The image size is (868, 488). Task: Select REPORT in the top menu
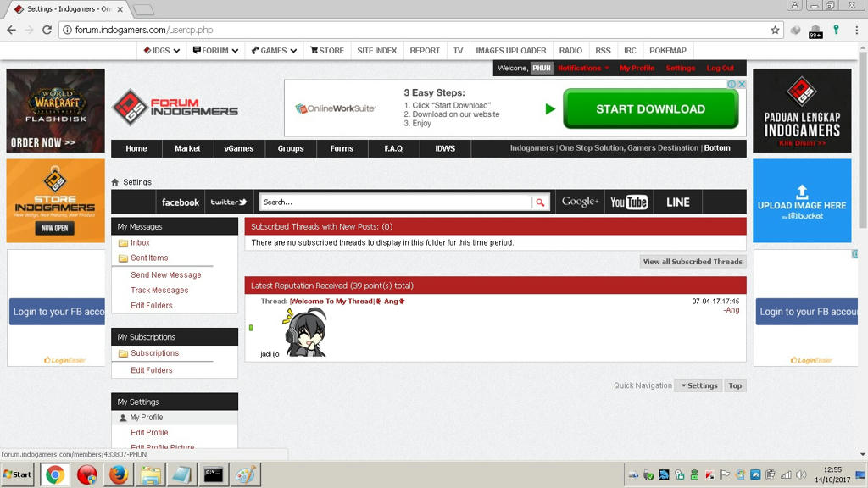425,50
